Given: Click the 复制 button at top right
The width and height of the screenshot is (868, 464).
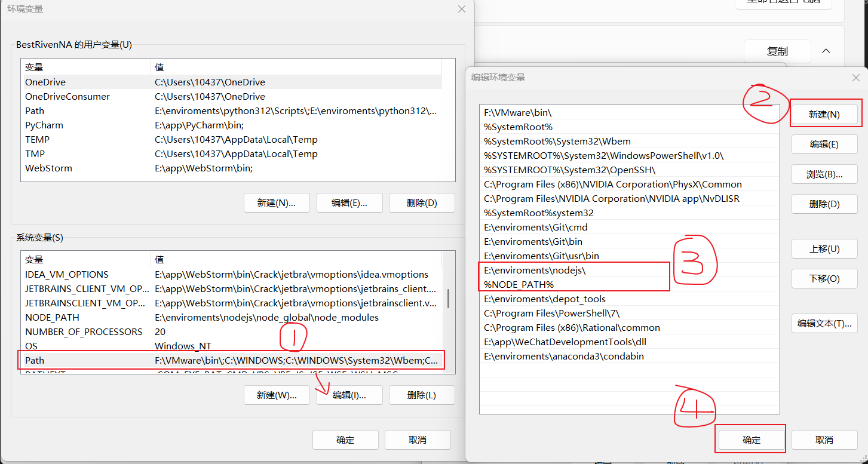Looking at the screenshot, I should point(777,51).
